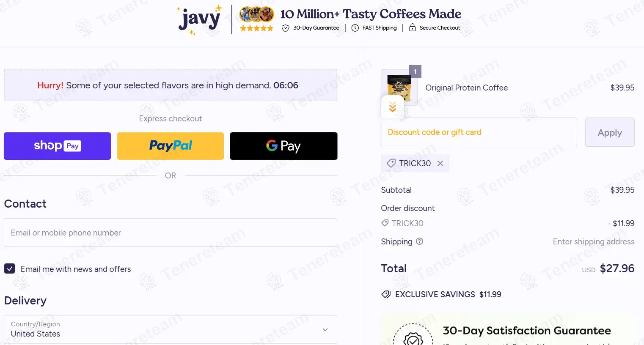This screenshot has height=345, width=644.
Task: Click the customer avatars image in header
Action: 257,15
